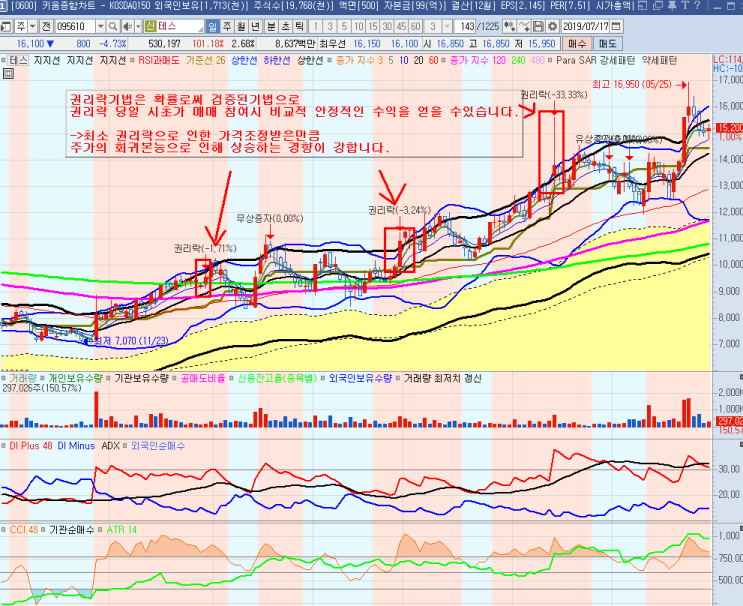Click the stock code field 095610
This screenshot has width=743, height=606.
(75, 26)
